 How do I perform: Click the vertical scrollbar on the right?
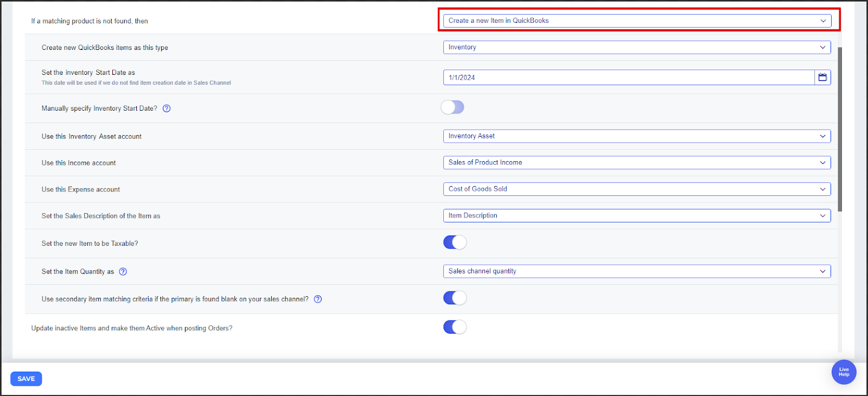(840, 130)
